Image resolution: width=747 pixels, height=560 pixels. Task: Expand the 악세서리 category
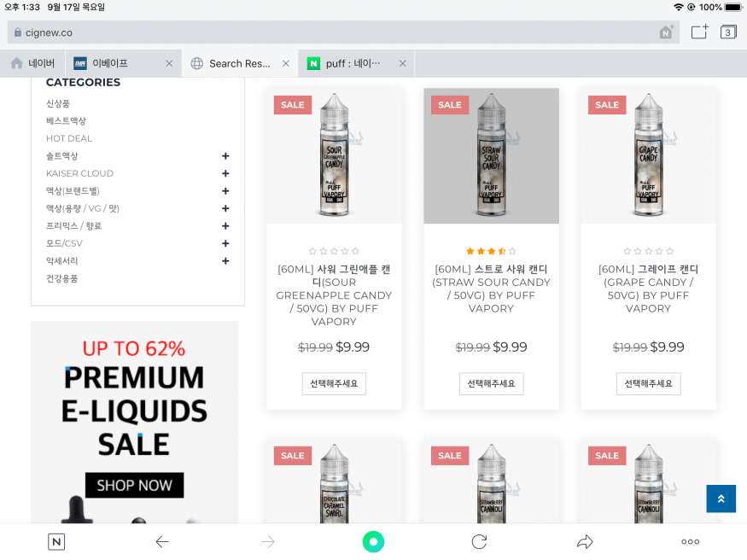(225, 261)
